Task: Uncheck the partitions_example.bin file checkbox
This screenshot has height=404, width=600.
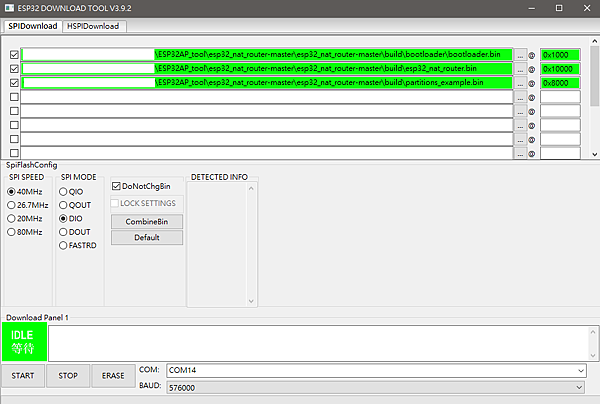Action: coord(14,83)
